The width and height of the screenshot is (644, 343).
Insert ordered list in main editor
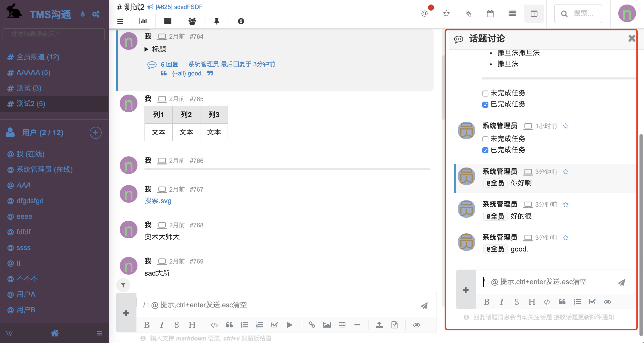[259, 325]
